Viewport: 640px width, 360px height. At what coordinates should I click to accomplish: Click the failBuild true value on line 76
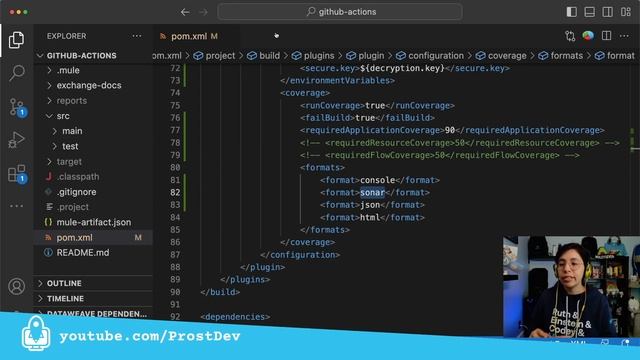click(365, 118)
